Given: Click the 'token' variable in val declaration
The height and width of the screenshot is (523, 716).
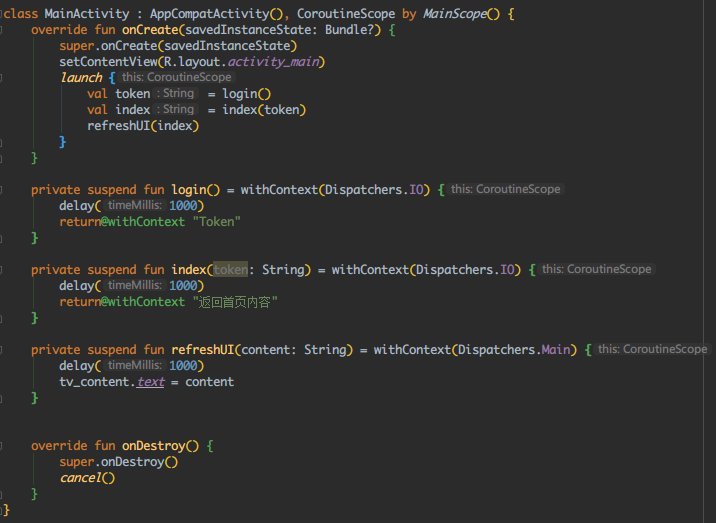Looking at the screenshot, I should pos(133,94).
